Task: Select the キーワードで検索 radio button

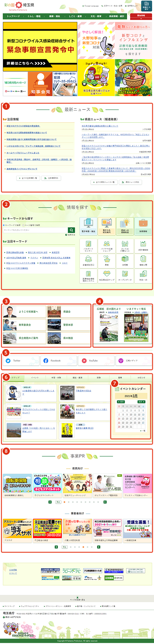Action: tap(4, 225)
